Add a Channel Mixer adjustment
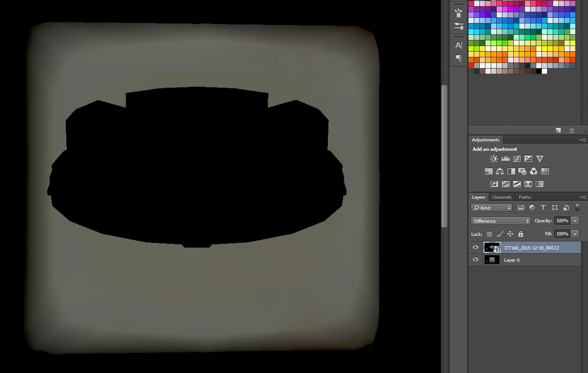The image size is (588, 373). coord(534,171)
